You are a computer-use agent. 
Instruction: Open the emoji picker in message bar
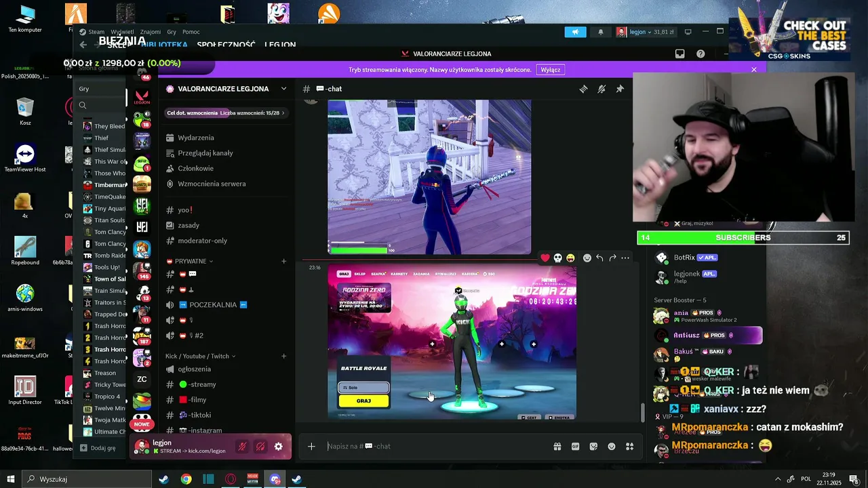[x=612, y=446]
